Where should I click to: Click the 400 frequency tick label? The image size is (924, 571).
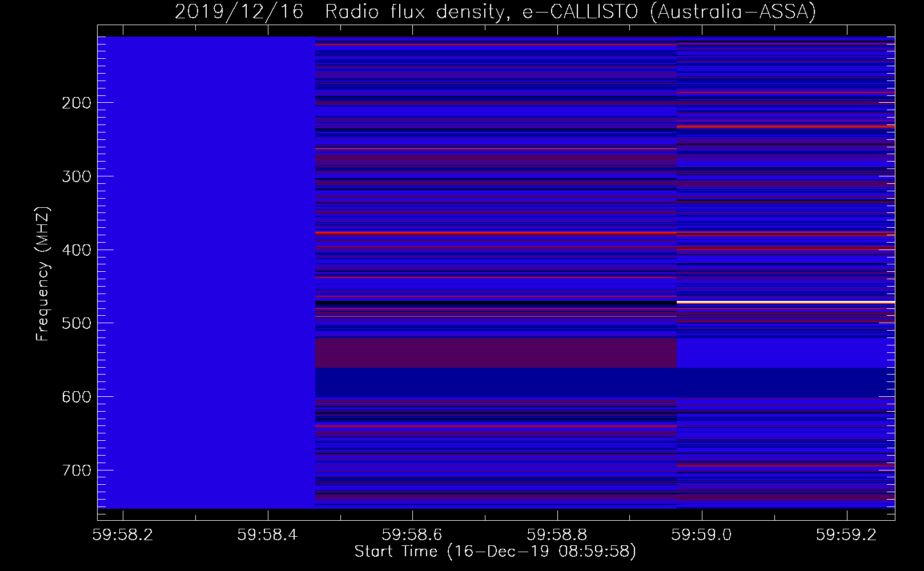[77, 250]
